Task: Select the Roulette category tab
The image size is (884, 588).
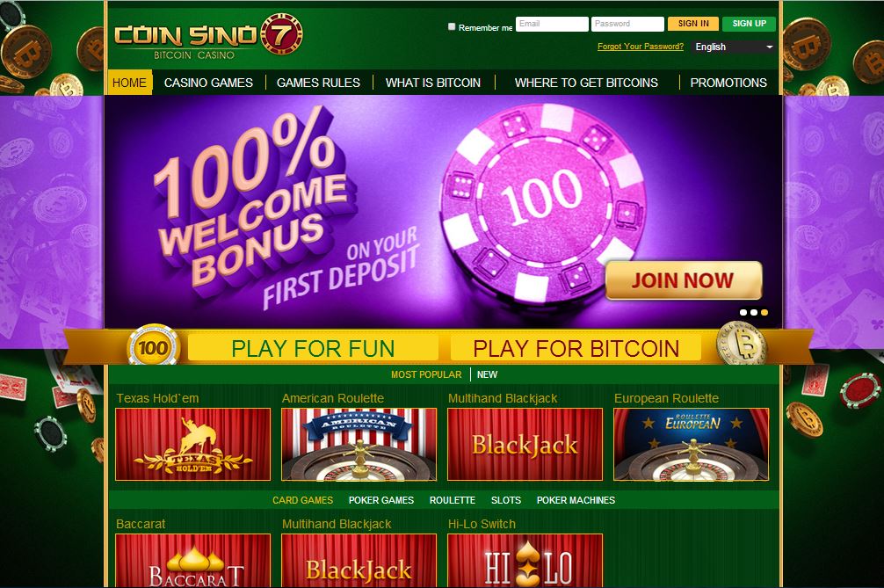Action: tap(453, 500)
